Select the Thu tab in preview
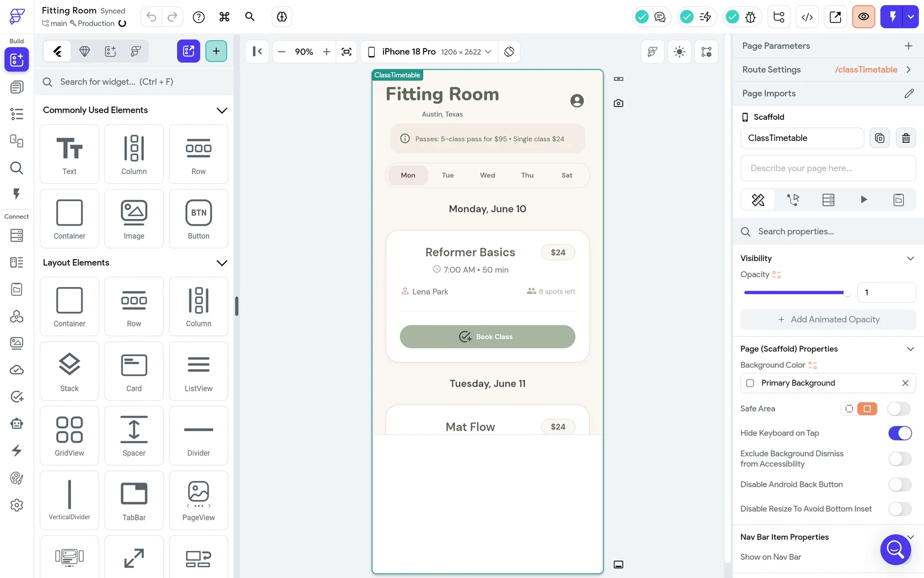This screenshot has width=924, height=578. pyautogui.click(x=527, y=175)
